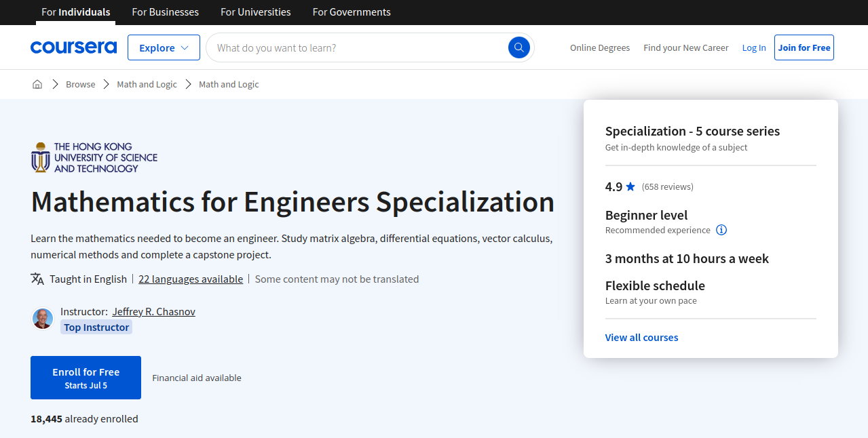Open the 22 languages available list
This screenshot has height=438, width=868.
point(191,279)
